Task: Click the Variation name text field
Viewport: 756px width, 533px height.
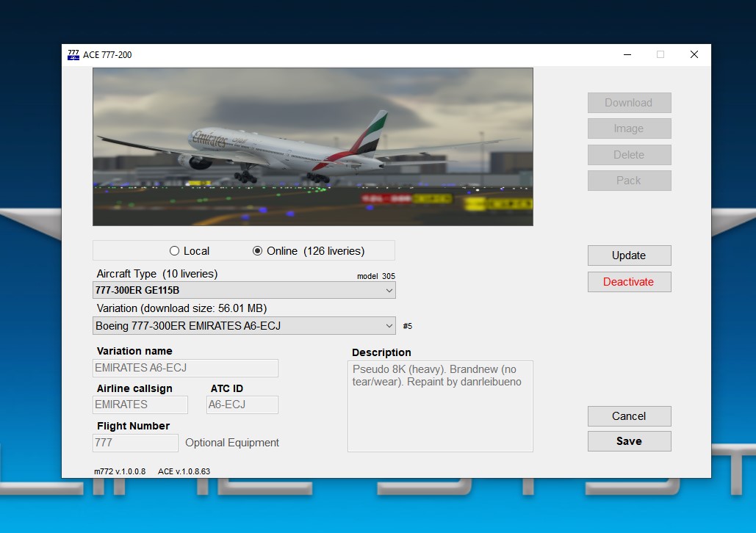Action: click(186, 369)
